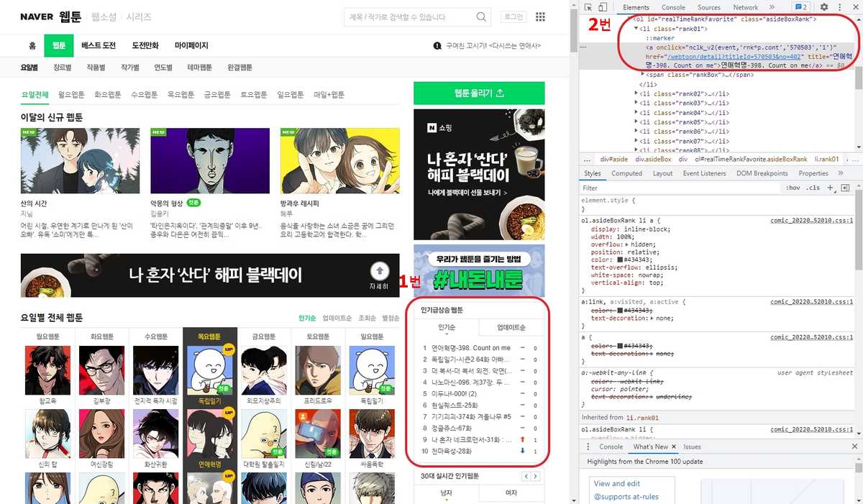The width and height of the screenshot is (863, 504).
Task: Open css source link for ol.asideBoxRank rule
Action: coord(811,221)
